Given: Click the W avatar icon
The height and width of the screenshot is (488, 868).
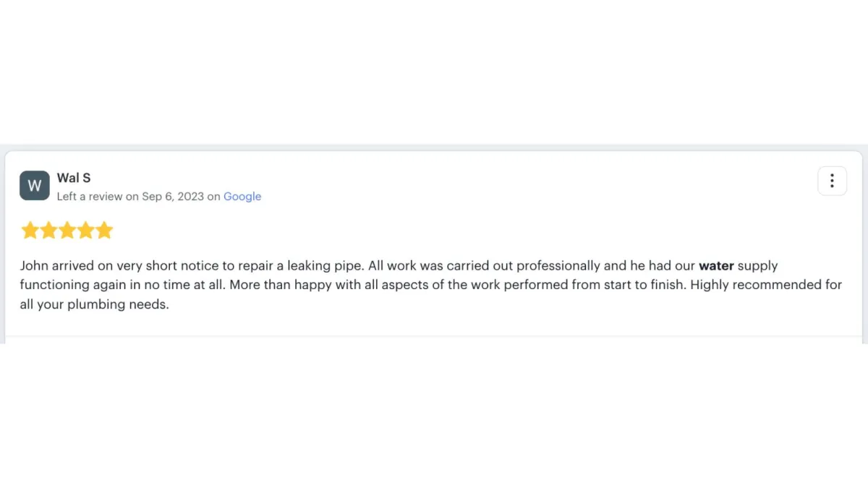Looking at the screenshot, I should click(x=34, y=186).
